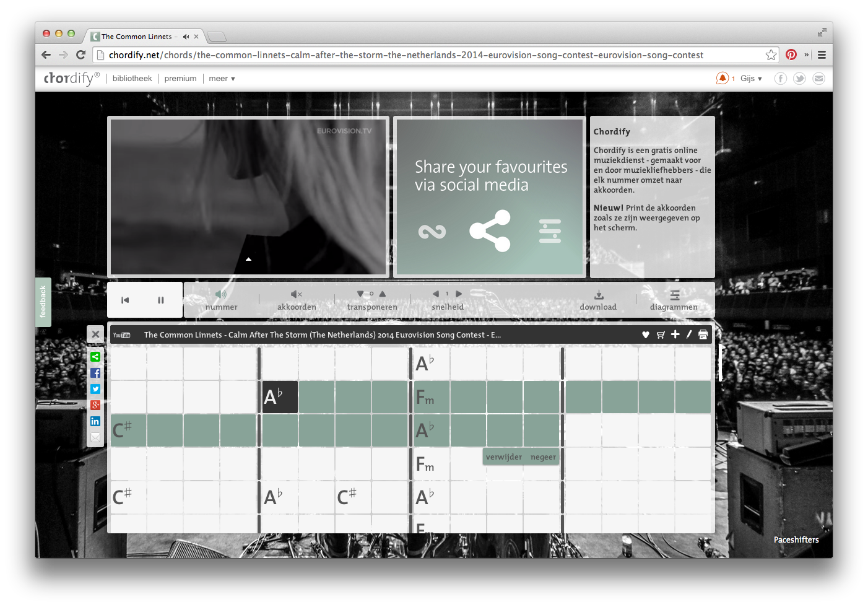Open Twitter icon in header

(x=800, y=79)
